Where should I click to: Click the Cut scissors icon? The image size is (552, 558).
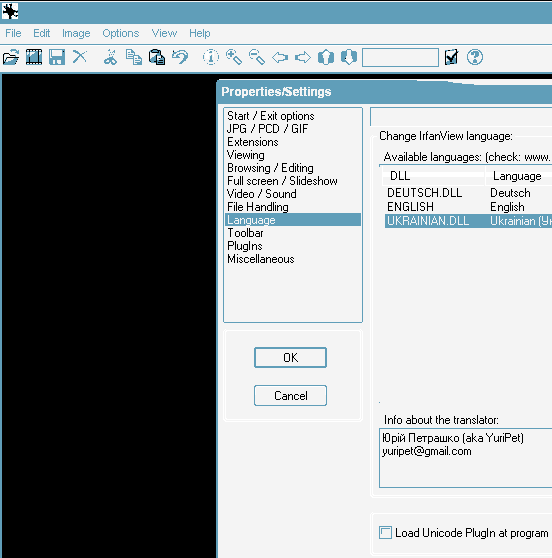click(110, 57)
